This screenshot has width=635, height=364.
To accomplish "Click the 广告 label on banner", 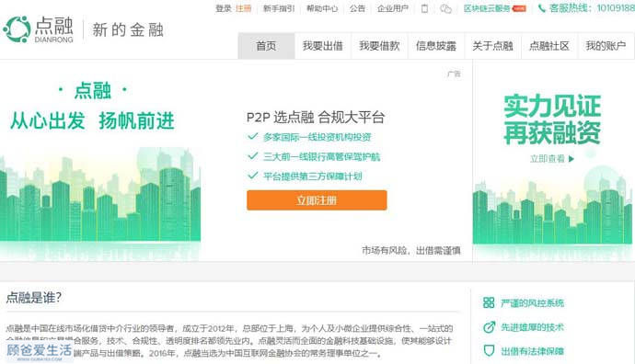I will pos(454,74).
